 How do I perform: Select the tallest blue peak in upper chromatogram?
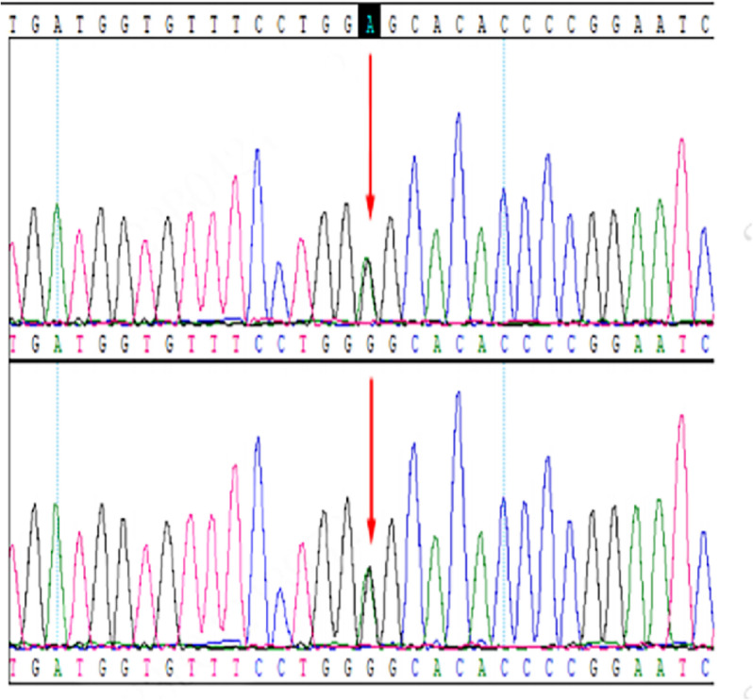pyautogui.click(x=459, y=218)
